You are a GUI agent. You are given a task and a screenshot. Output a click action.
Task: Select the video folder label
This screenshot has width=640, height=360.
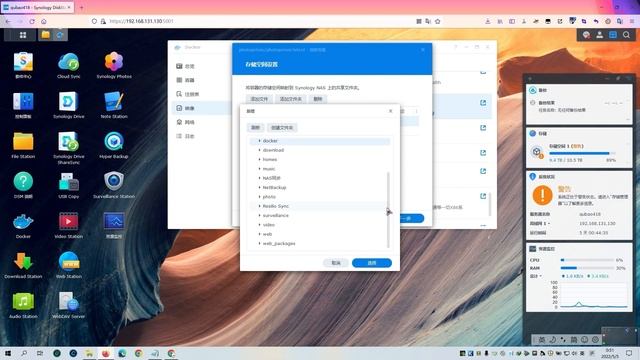coord(269,225)
